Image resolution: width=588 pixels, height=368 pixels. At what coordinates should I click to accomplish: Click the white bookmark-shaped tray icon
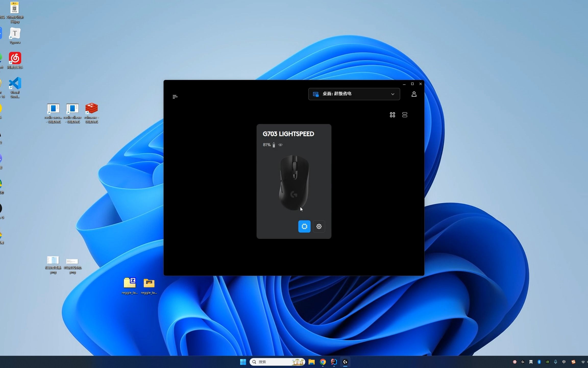(x=531, y=362)
